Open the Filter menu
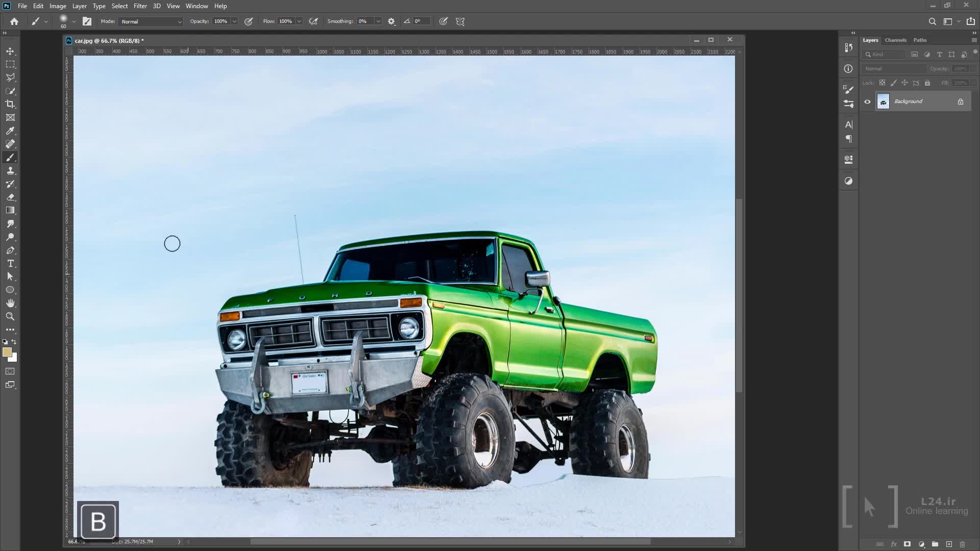This screenshot has width=980, height=551. coord(140,6)
